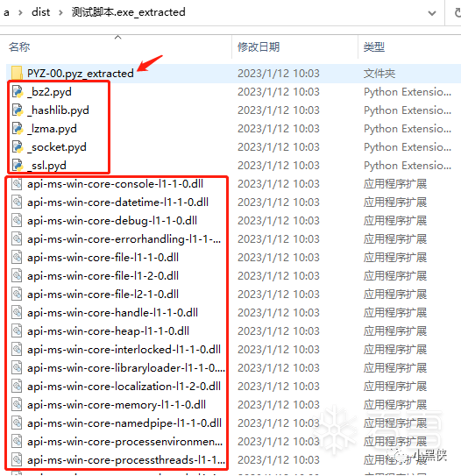Select the _ssl.pyd file icon
This screenshot has width=461, height=476.
pos(17,166)
